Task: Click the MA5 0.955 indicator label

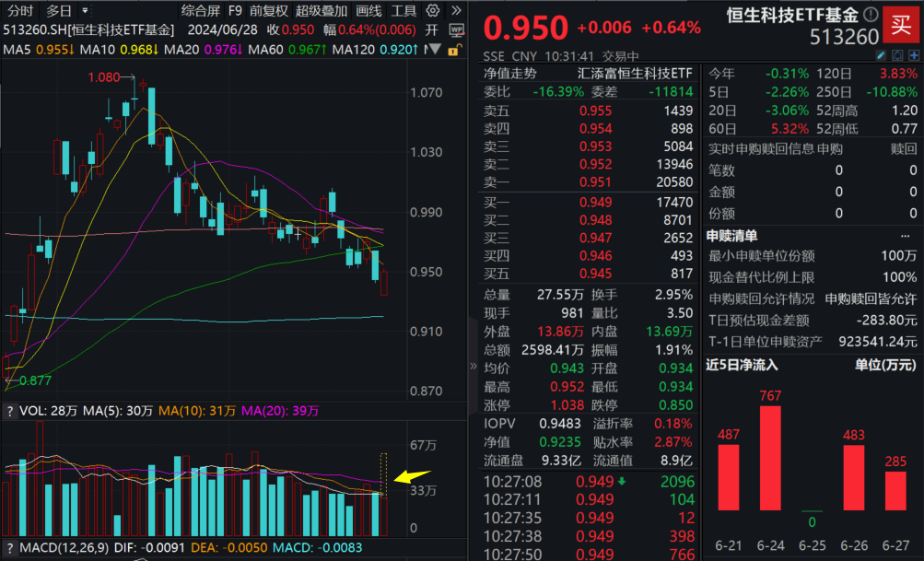Action: (x=39, y=50)
